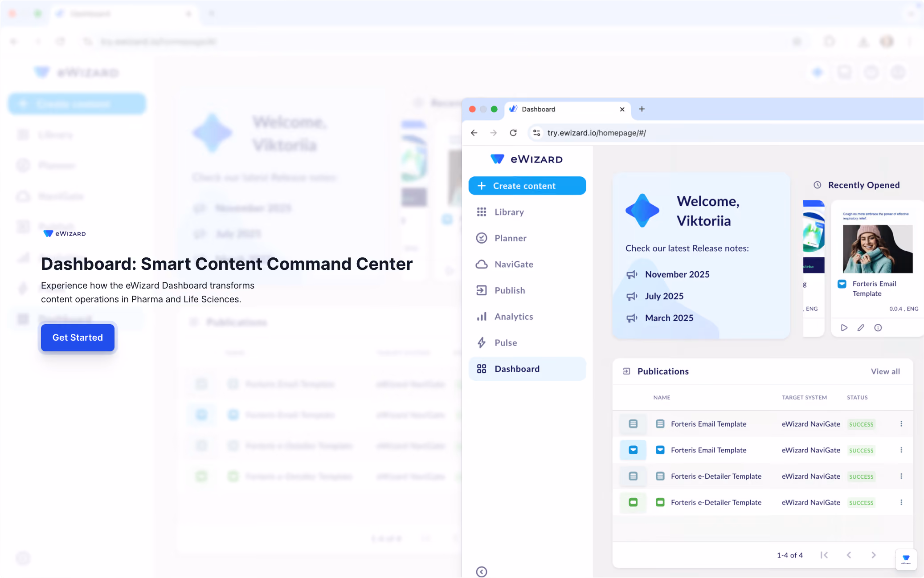The image size is (924, 578).
Task: Click the small eWizard logo above the headline
Action: click(x=64, y=233)
